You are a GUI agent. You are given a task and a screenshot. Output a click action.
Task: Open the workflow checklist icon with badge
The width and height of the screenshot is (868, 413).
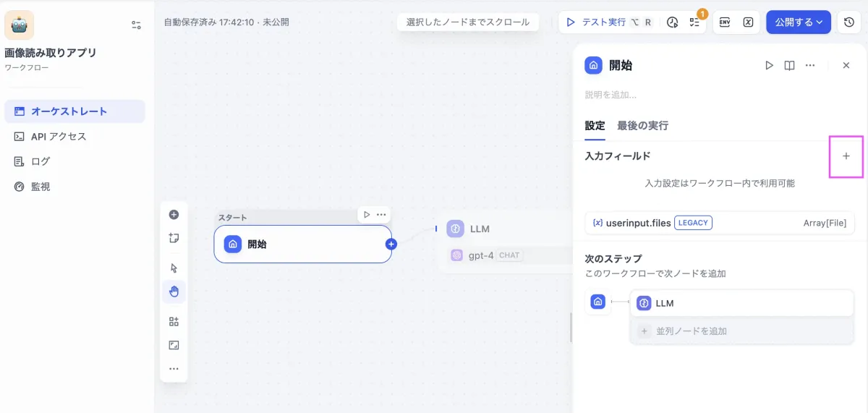[x=694, y=22]
